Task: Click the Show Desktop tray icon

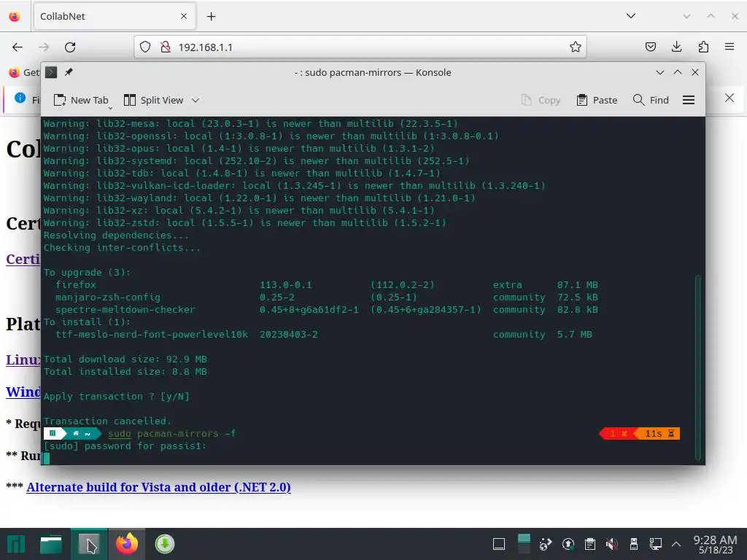Action: (x=499, y=544)
